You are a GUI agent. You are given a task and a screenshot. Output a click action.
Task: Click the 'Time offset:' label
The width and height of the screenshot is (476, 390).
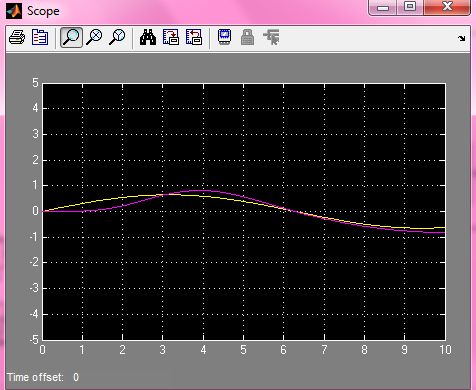(x=35, y=377)
